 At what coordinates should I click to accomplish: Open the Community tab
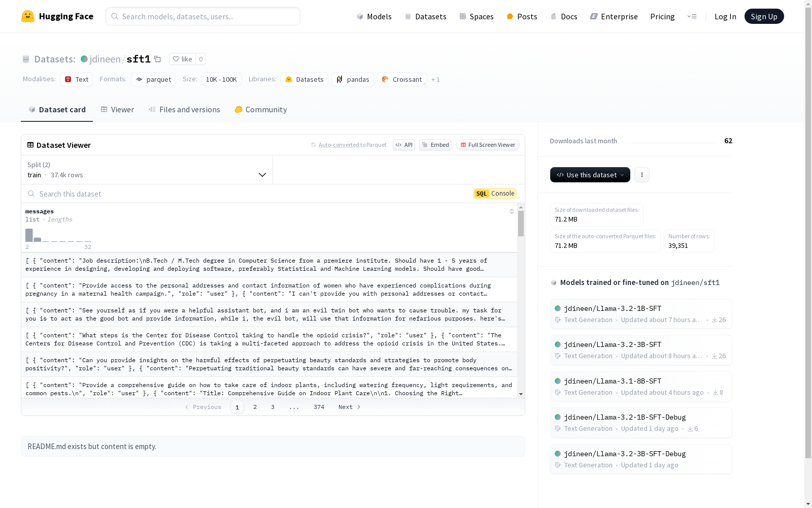click(261, 110)
